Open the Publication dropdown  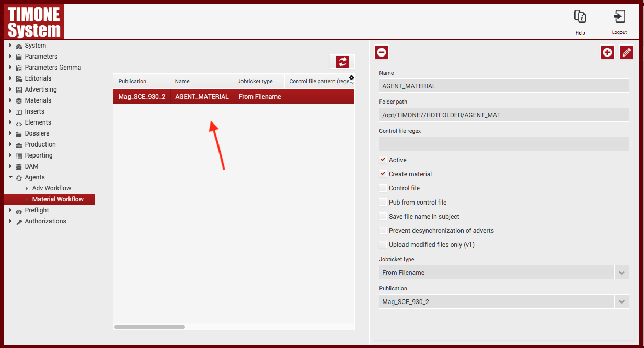[621, 302]
